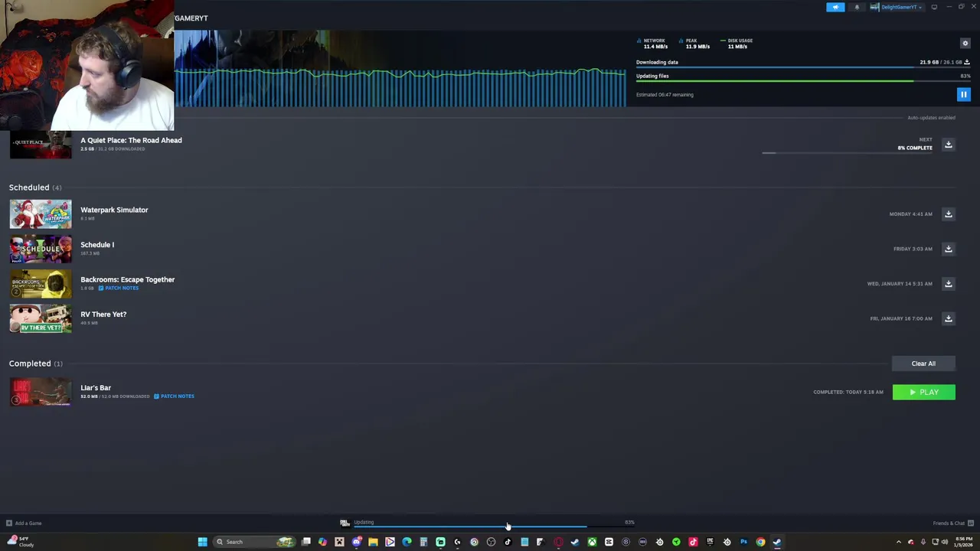This screenshot has height=551, width=980.
Task: Click the Estimated time remaining text
Action: [665, 95]
